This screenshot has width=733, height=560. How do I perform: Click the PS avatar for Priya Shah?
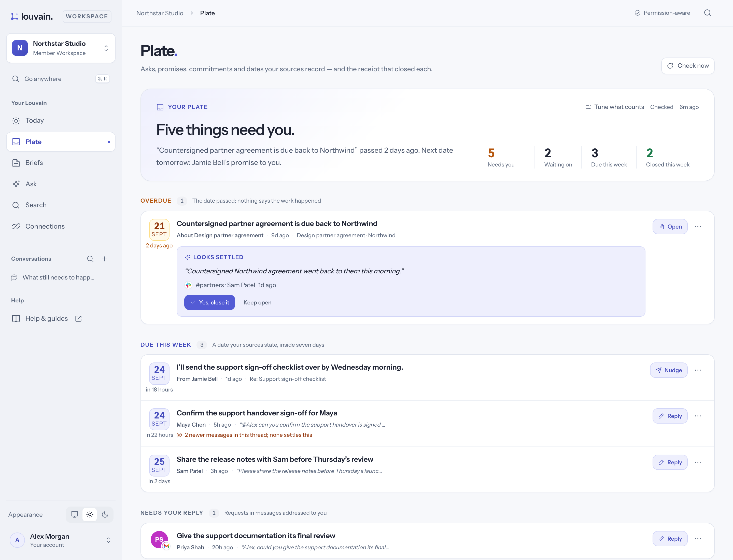159,540
